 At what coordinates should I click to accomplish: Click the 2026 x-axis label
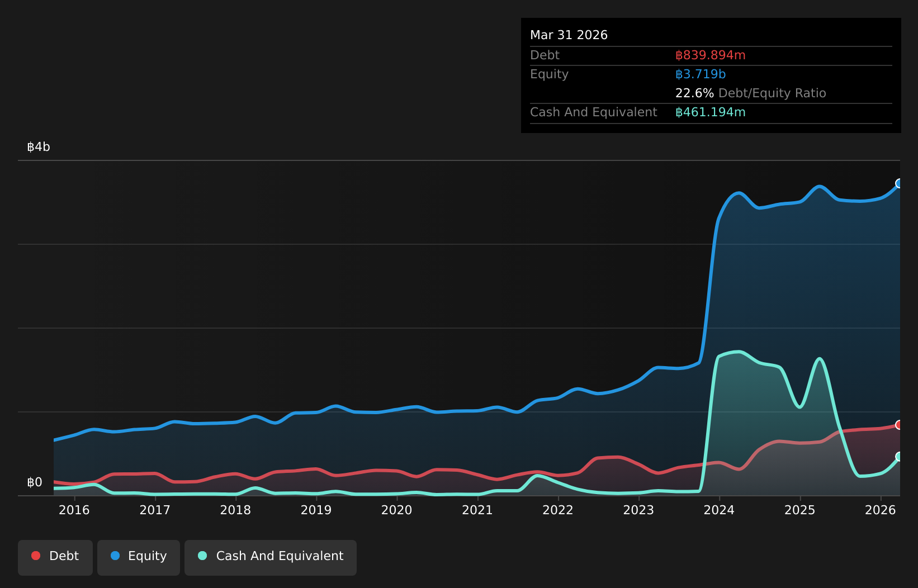pyautogui.click(x=881, y=510)
